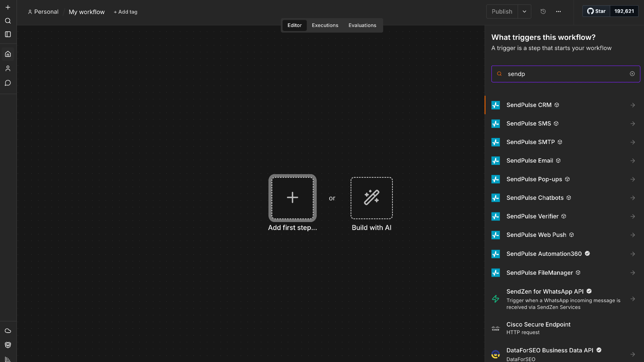Click the SendZen lightning bolt icon
This screenshot has width=644, height=362.
point(495,299)
